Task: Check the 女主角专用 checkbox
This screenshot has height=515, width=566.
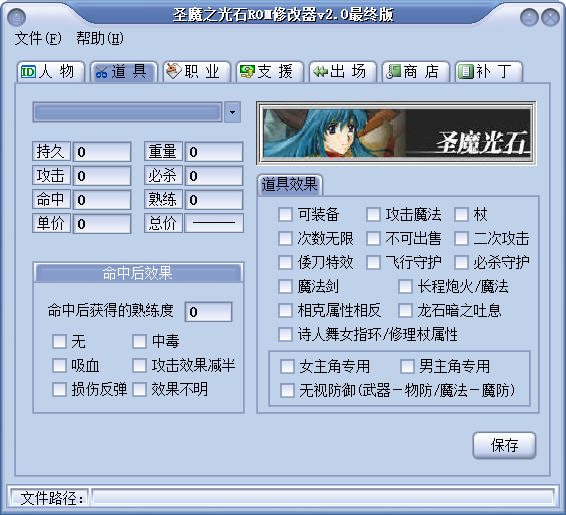Action: tap(287, 366)
